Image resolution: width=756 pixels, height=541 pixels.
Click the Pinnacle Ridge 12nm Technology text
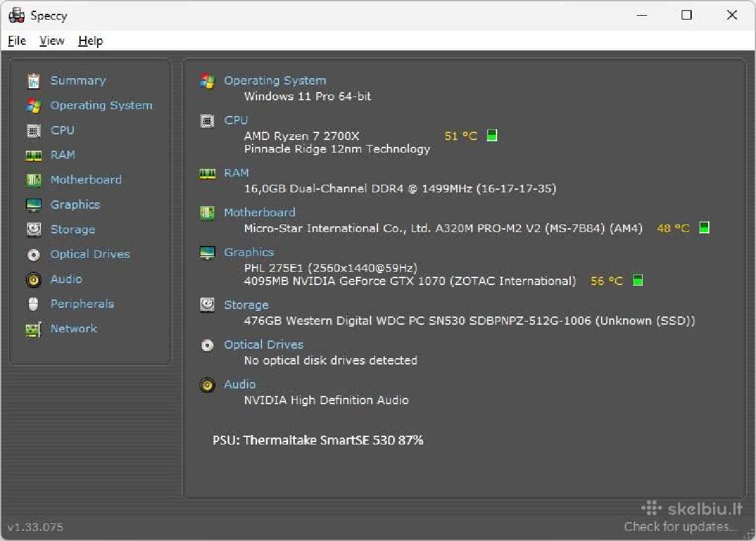pos(337,149)
